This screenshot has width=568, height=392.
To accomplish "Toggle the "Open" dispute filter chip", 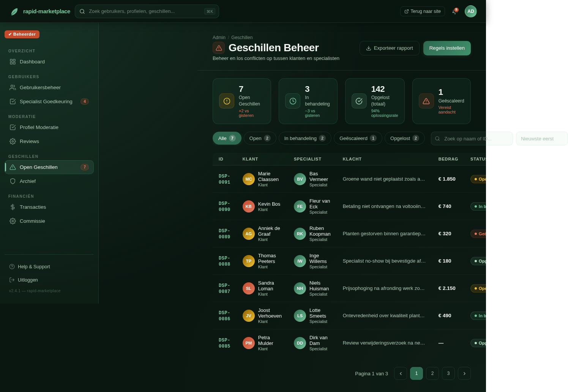I will coord(260,138).
